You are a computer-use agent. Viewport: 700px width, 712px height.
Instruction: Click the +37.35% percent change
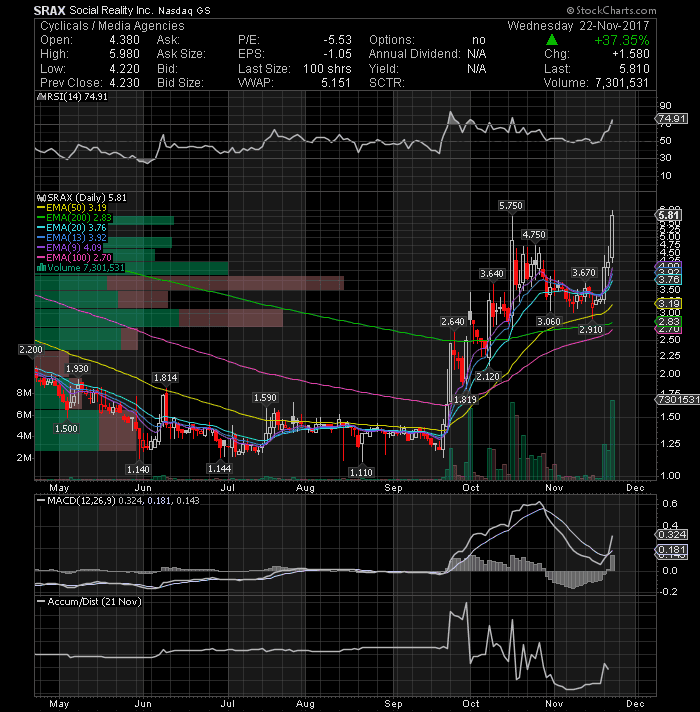622,40
